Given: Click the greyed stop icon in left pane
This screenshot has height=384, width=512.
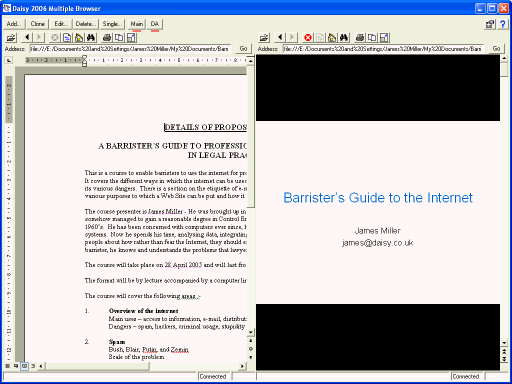Looking at the screenshot, I should [x=55, y=37].
